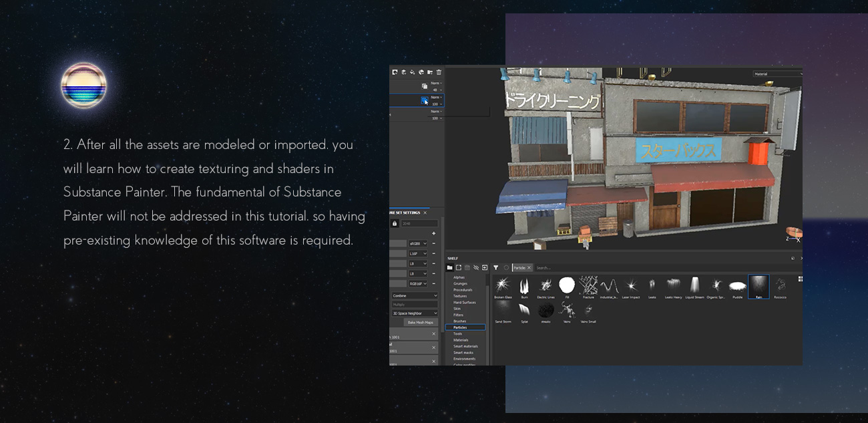Open the 3D Space Neighbor dropdown
The image size is (868, 423).
coord(415,313)
